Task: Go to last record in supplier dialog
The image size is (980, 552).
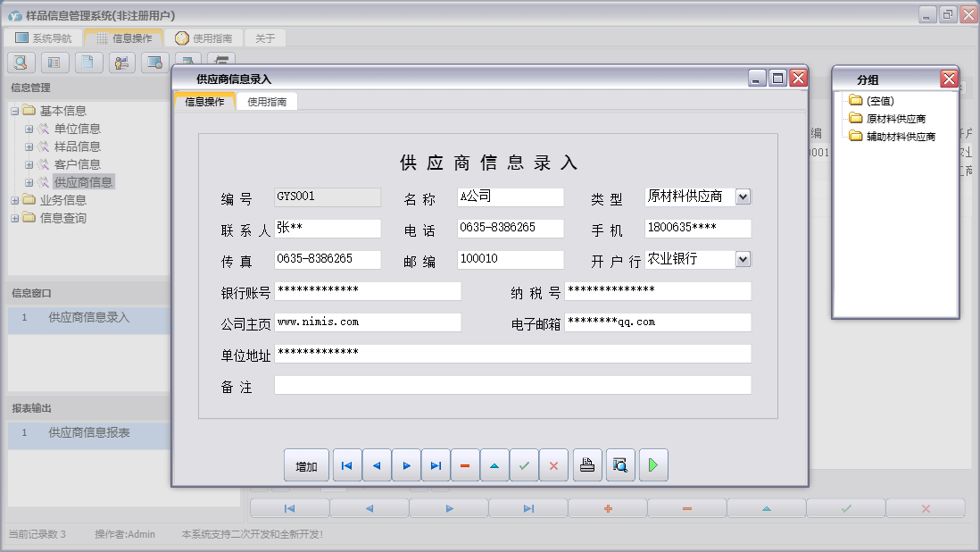Action: click(436, 465)
